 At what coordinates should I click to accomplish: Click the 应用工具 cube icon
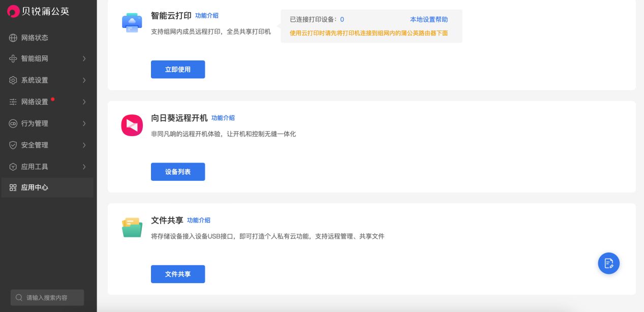click(x=13, y=167)
